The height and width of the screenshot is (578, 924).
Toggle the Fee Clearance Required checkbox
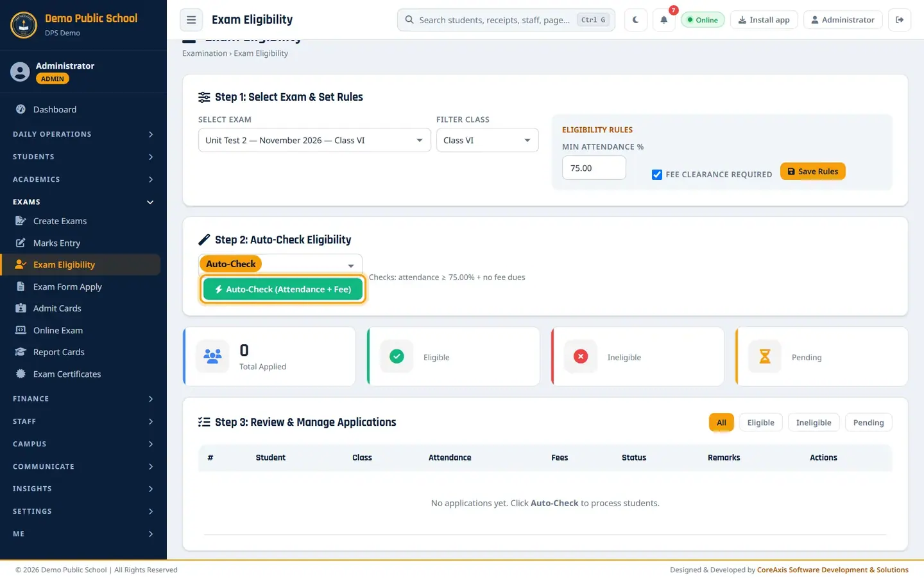[x=657, y=175]
